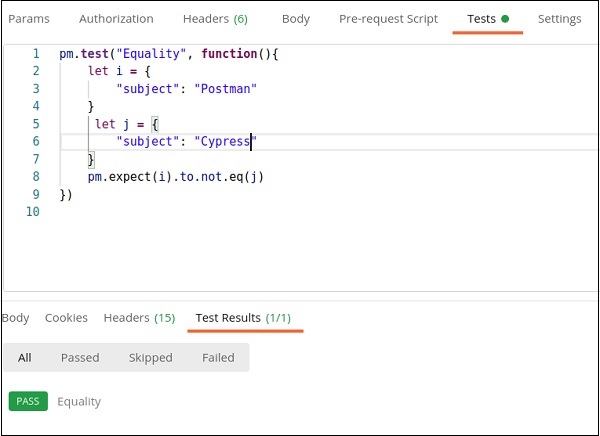Open the Pre-request Script tab
This screenshot has height=436, width=600.
tap(388, 19)
